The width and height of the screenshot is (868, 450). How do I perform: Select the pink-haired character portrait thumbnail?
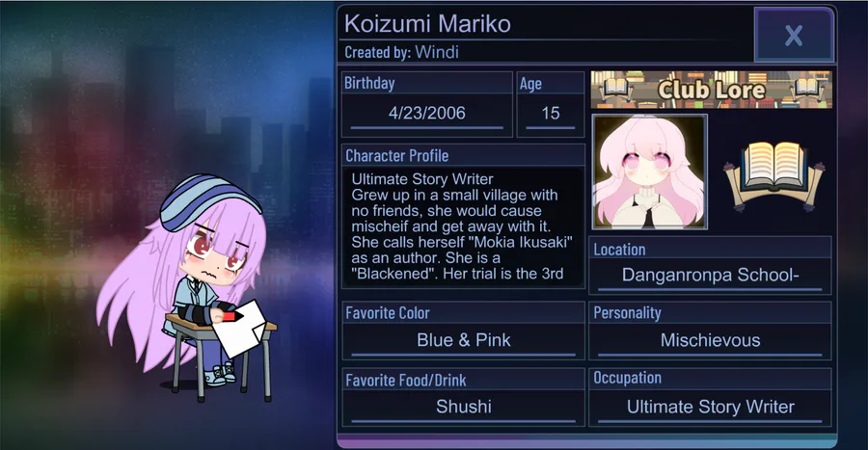point(649,172)
